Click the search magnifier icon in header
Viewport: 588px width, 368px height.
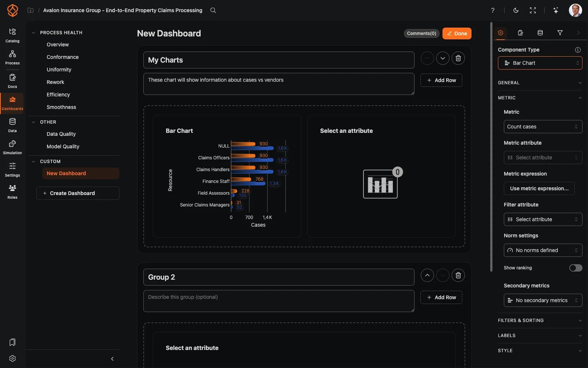click(x=213, y=10)
